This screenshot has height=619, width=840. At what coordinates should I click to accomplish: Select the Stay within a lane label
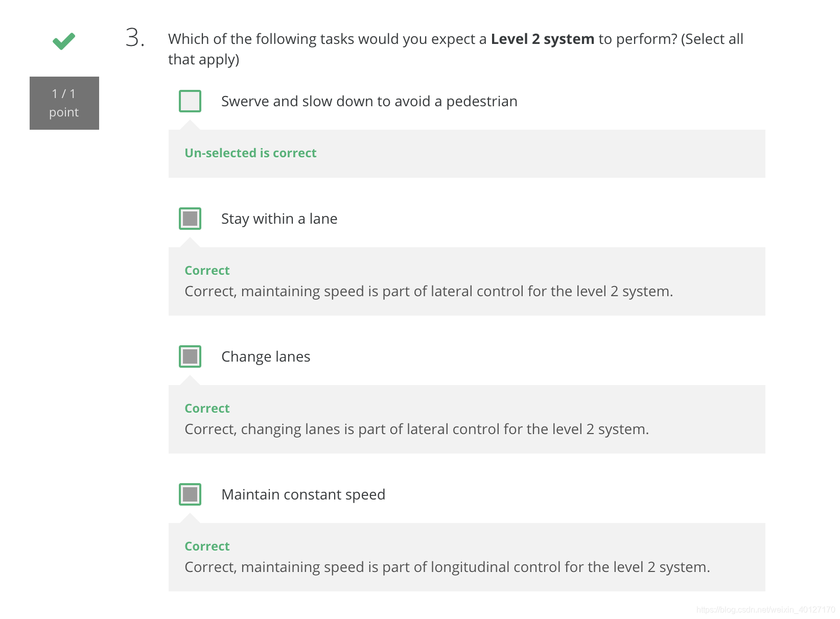(279, 219)
